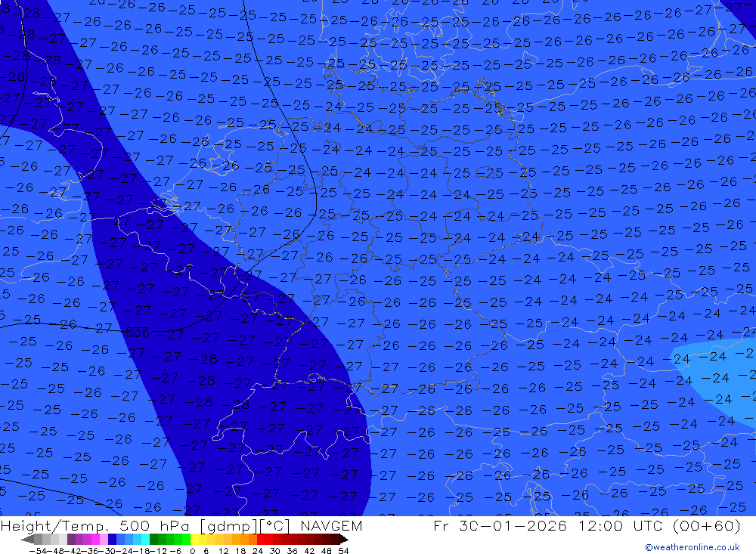
Task: Click the '[°C]' unit label in title
Action: pos(276,526)
